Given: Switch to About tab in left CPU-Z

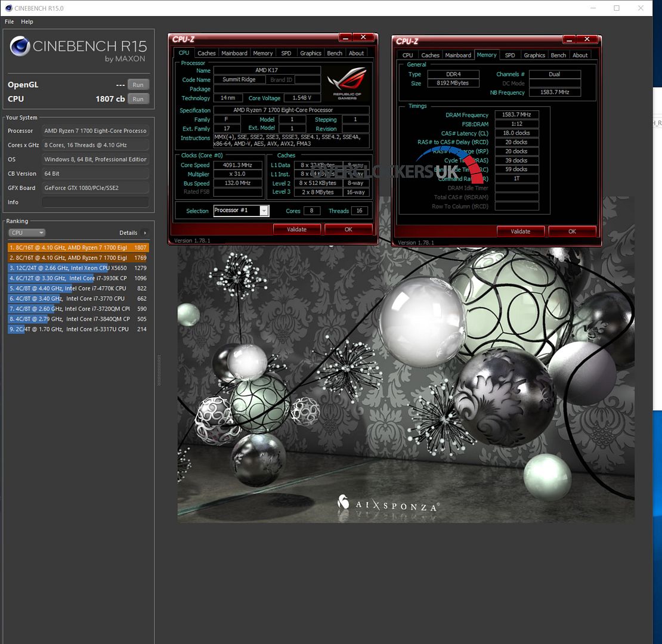Looking at the screenshot, I should point(356,53).
